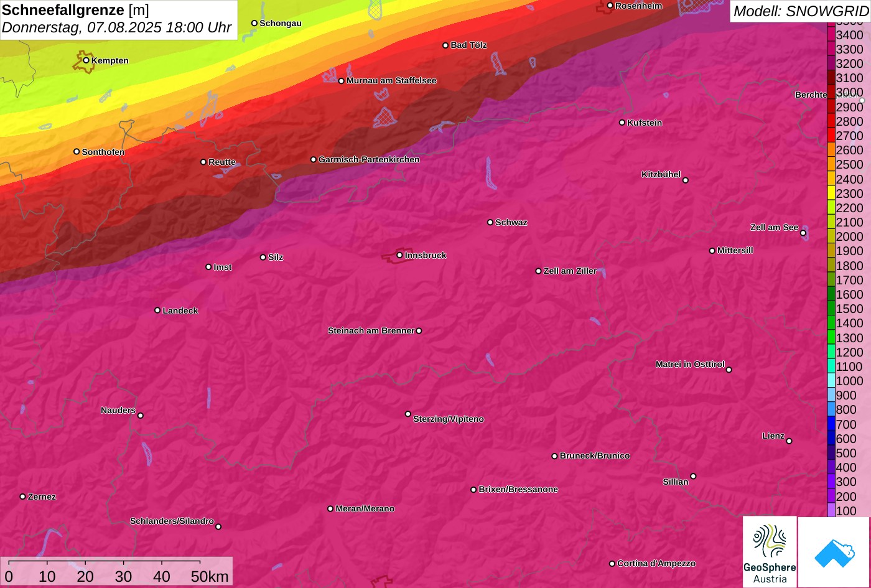Click the Lienz text label
Viewport: 871px width, 588px height.
[773, 436]
